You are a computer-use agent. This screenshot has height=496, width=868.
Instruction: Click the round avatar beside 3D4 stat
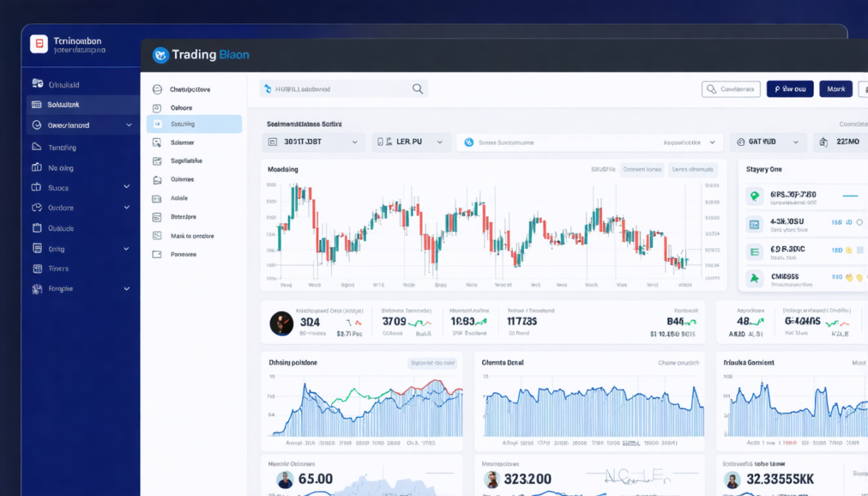coord(281,322)
